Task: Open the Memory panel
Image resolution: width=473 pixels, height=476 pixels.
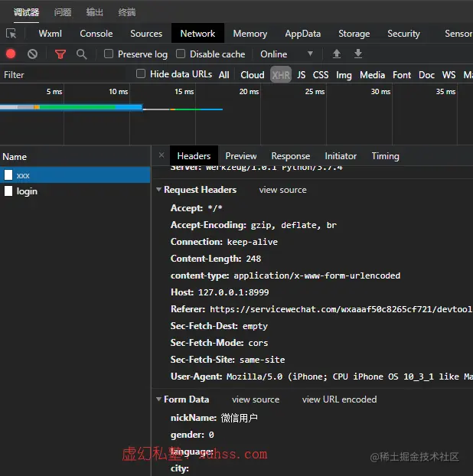Action: (250, 34)
